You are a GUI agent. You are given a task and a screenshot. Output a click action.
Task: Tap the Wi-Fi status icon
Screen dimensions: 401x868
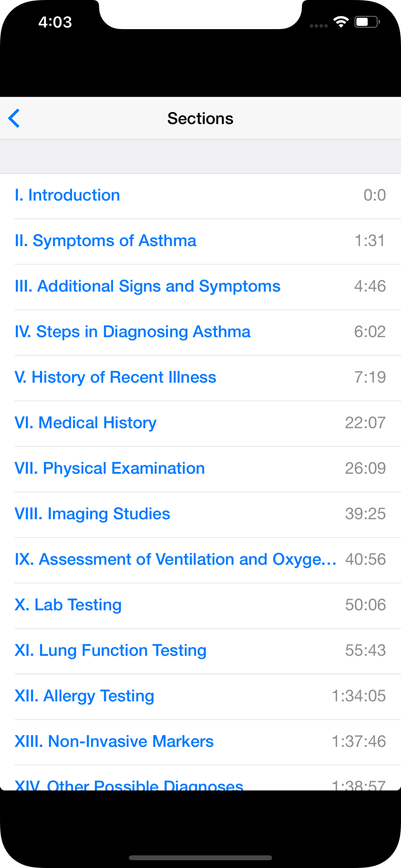pyautogui.click(x=341, y=22)
